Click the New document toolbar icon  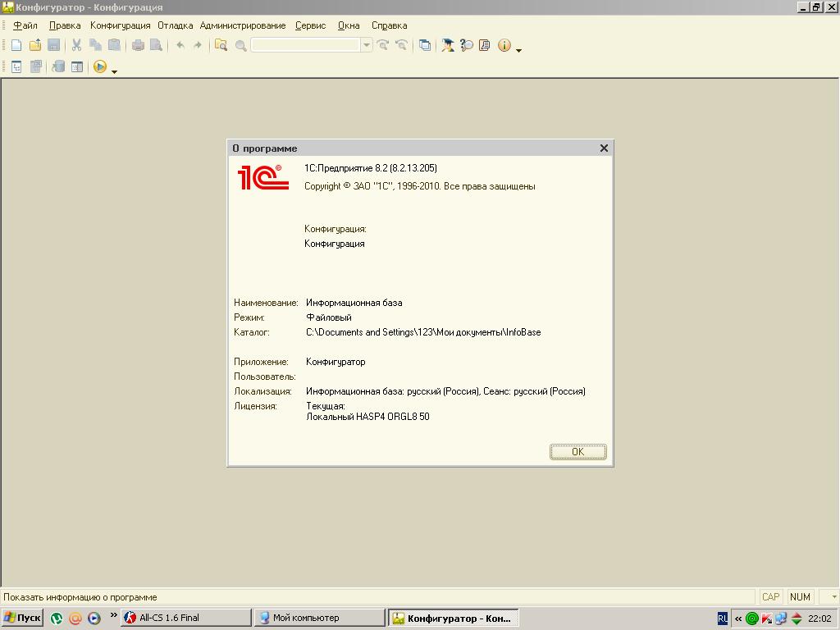pos(16,46)
